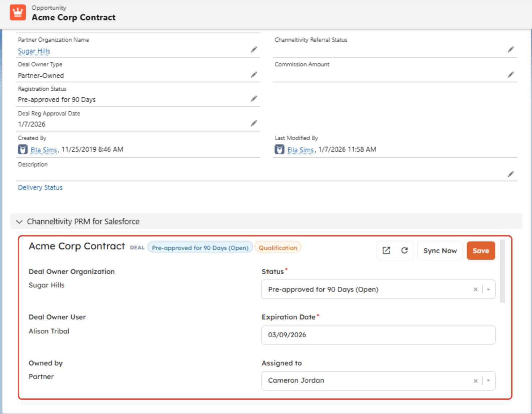Open the Status dropdown arrow
This screenshot has height=414, width=532.
pyautogui.click(x=489, y=289)
